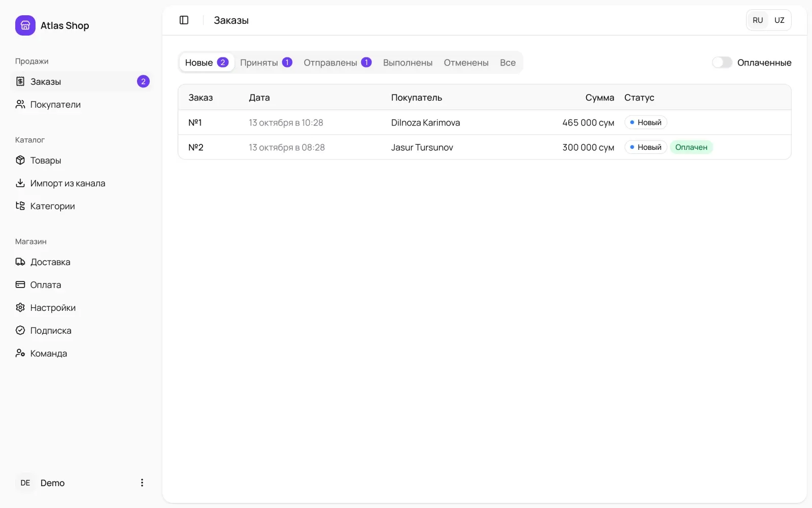Click the Новый badge for order №1
The height and width of the screenshot is (508, 812).
click(646, 122)
